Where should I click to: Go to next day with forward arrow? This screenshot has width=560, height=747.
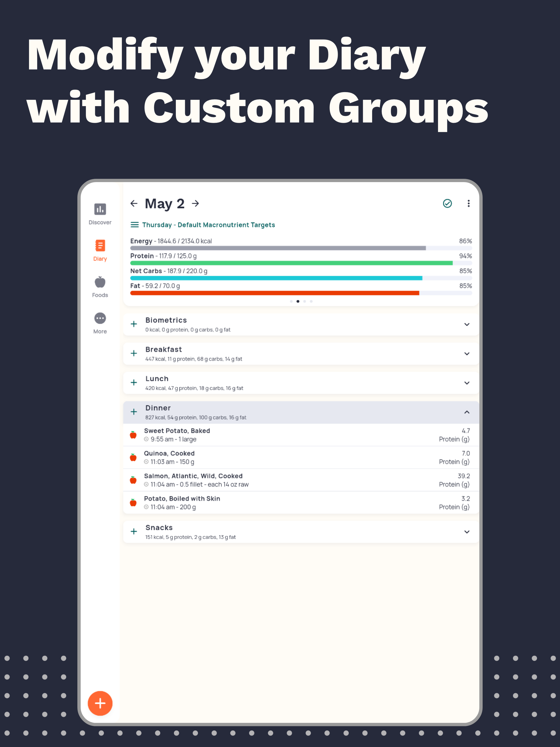point(195,203)
